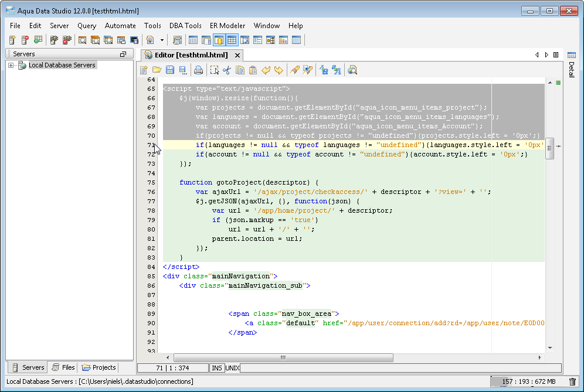Open the Detail side panel

[571, 69]
